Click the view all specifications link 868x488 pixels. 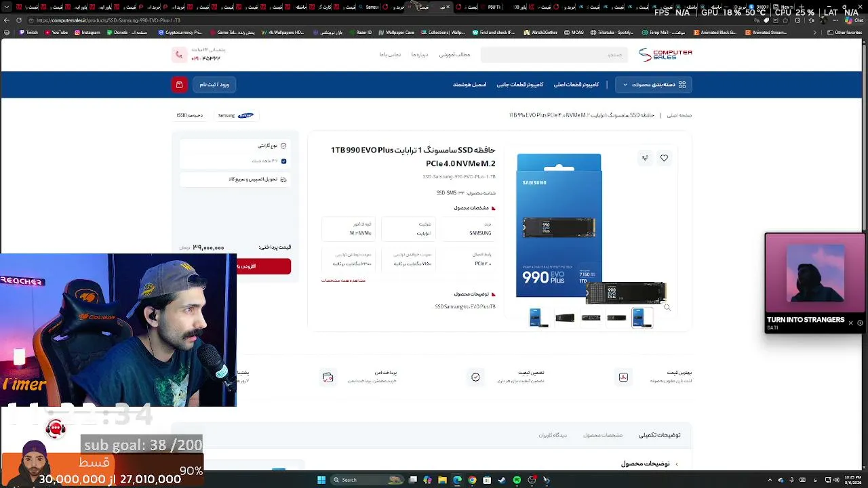click(344, 280)
